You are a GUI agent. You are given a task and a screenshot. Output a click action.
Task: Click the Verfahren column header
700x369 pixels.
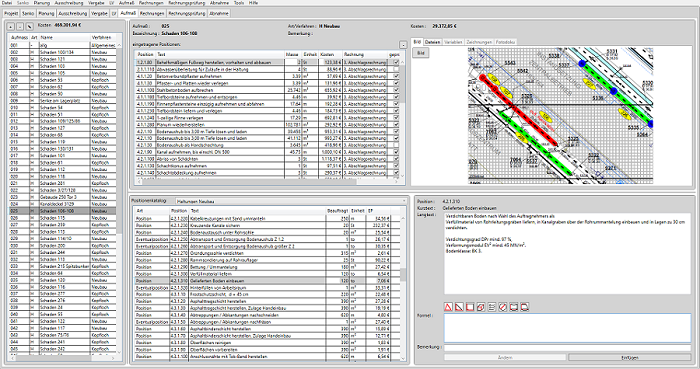pos(103,37)
